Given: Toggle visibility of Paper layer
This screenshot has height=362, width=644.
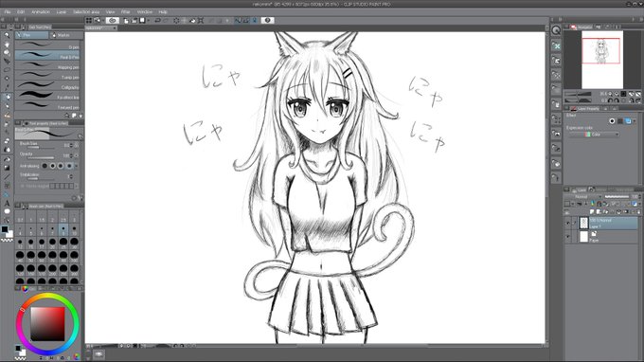Looking at the screenshot, I should (x=568, y=236).
